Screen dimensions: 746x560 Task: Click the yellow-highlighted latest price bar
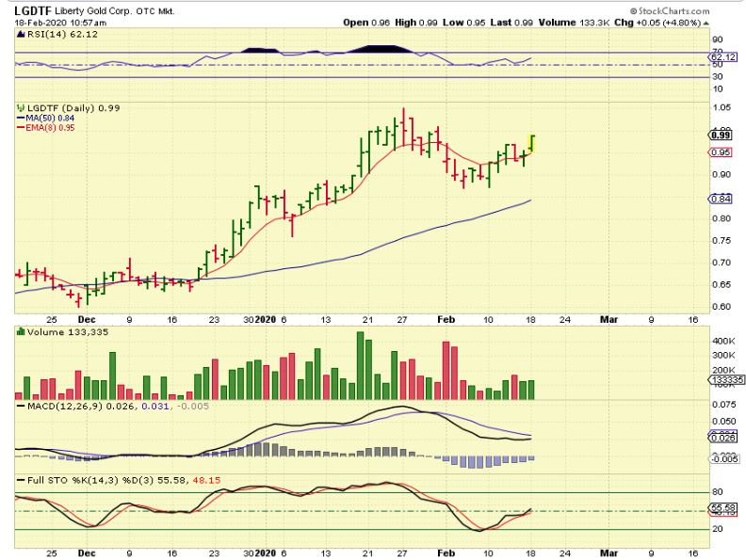[532, 144]
